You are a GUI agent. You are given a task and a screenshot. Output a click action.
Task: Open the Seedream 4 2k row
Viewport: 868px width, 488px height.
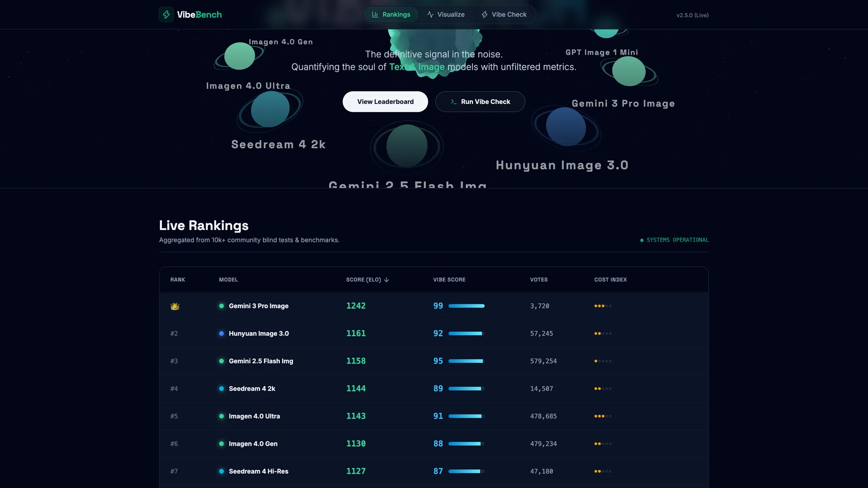click(434, 389)
